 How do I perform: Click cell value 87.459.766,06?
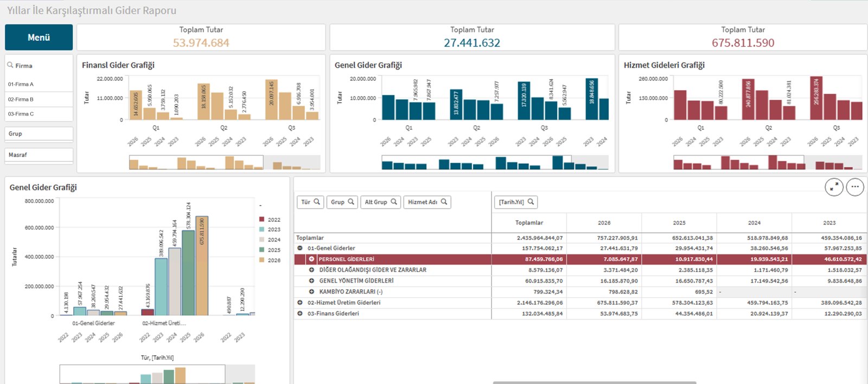click(x=544, y=259)
